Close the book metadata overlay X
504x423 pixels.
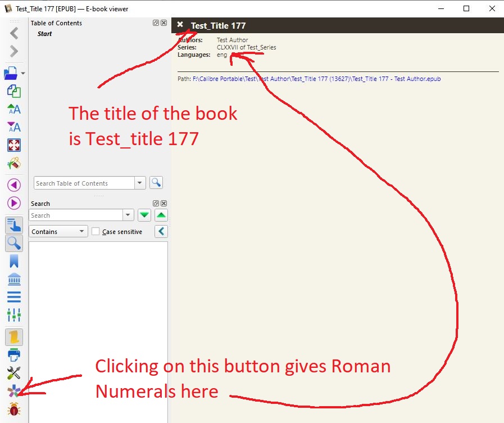coord(180,24)
